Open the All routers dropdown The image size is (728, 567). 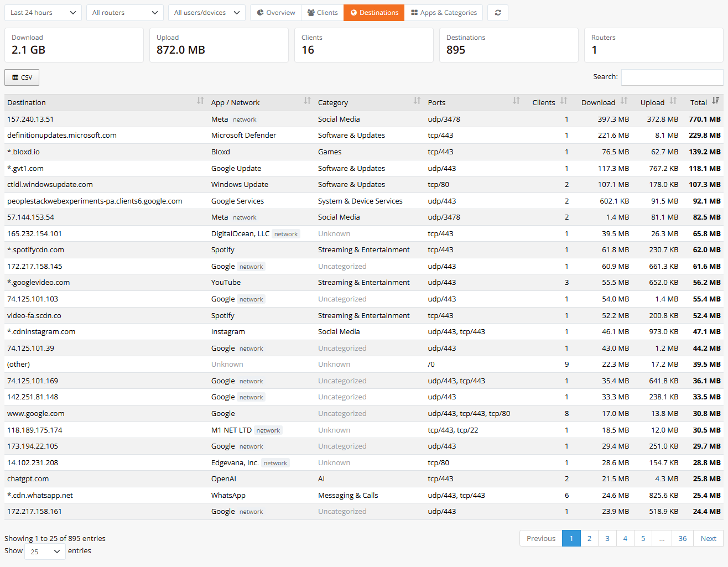[125, 13]
